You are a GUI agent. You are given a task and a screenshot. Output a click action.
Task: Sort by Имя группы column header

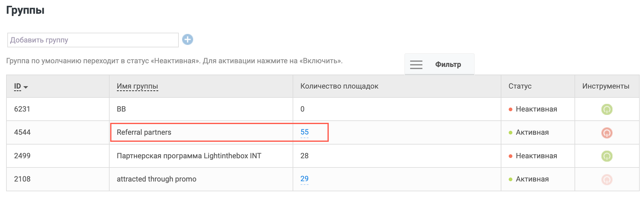[137, 86]
